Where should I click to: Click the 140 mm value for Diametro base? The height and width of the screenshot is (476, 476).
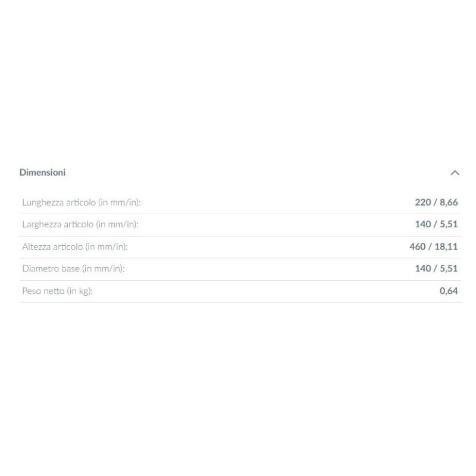[x=422, y=268]
